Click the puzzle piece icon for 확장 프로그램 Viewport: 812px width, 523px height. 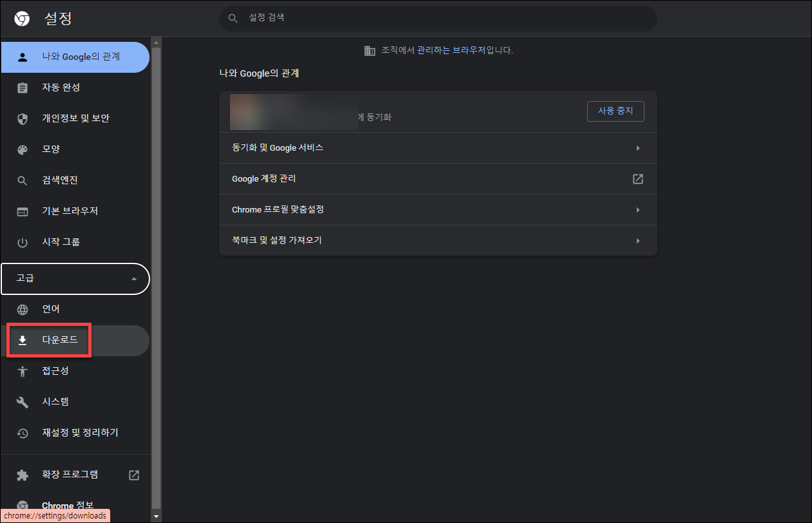(23, 475)
